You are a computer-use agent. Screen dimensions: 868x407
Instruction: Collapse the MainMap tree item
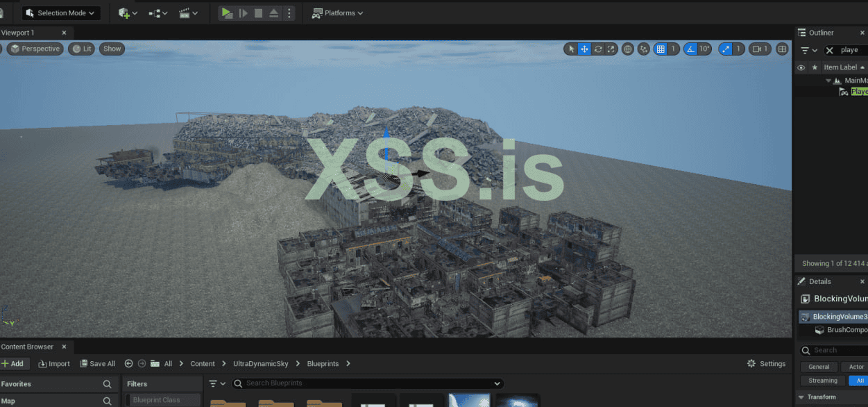[x=828, y=81]
